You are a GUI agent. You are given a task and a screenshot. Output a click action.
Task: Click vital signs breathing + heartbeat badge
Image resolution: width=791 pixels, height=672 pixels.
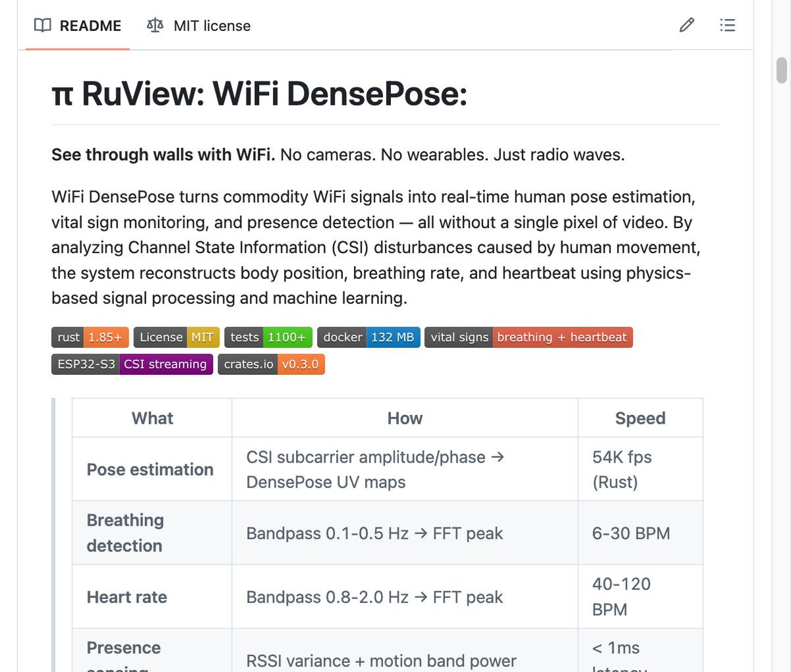(x=529, y=337)
